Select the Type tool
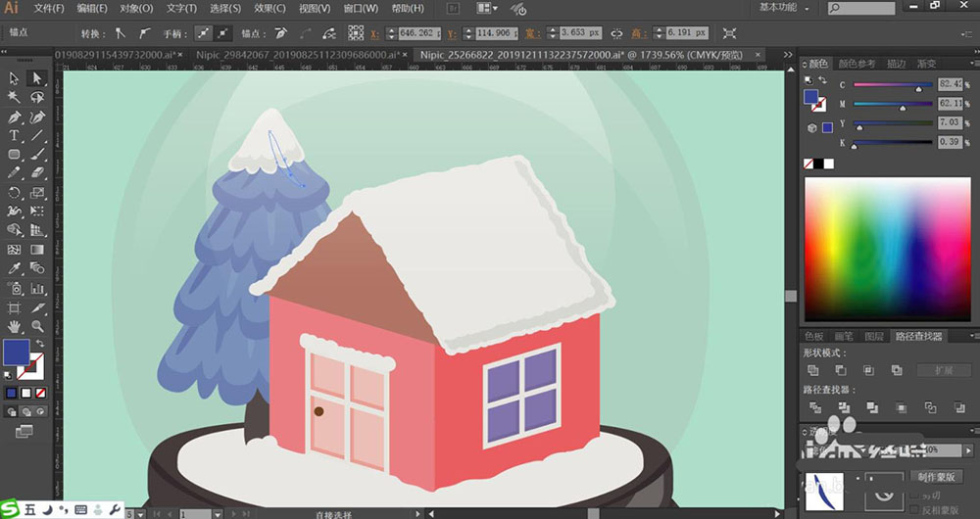The width and height of the screenshot is (980, 519). [x=14, y=135]
